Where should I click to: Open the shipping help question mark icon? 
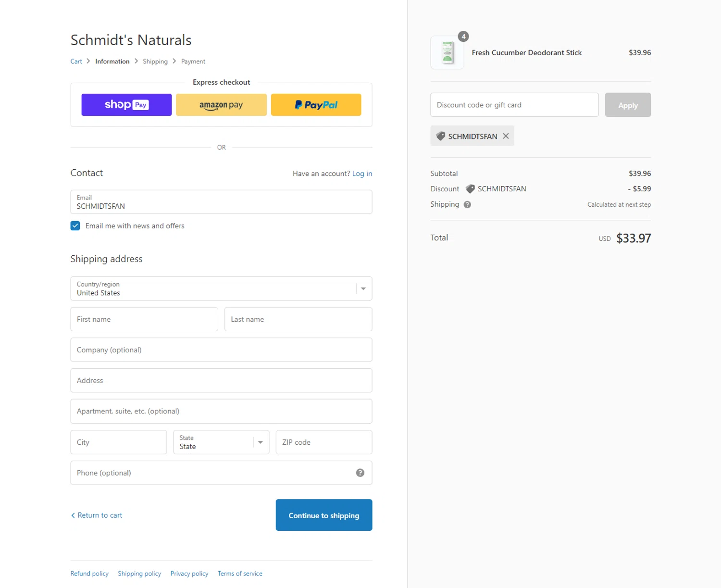[x=467, y=204]
